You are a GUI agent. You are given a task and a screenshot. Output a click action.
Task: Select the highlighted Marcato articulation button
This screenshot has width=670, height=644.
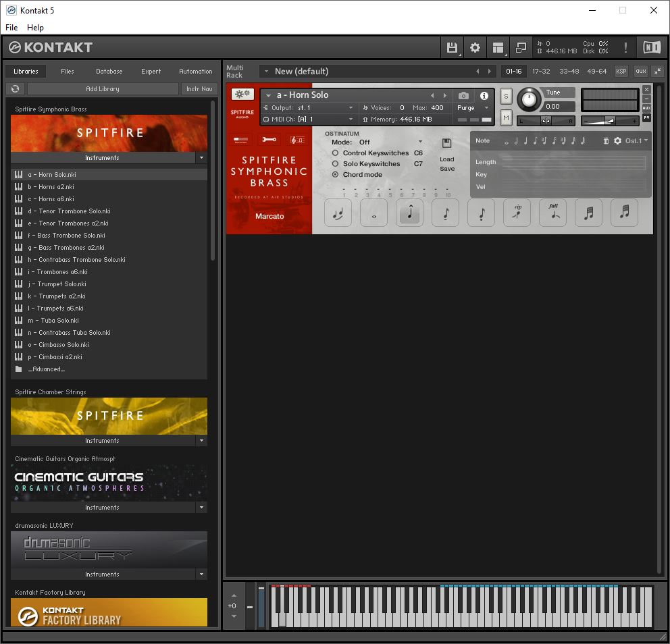(410, 213)
